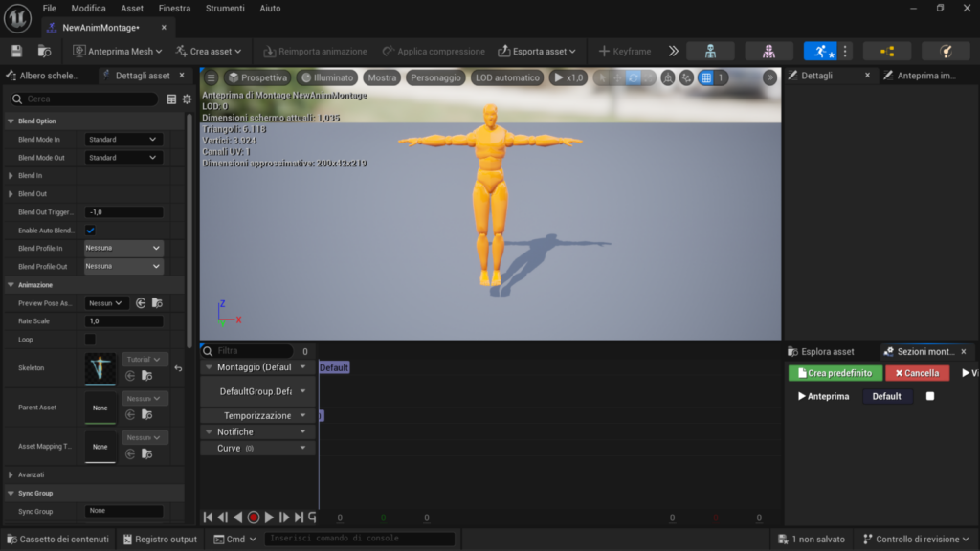980x551 pixels.
Task: Click the Browse to asset icon
Action: point(44,51)
